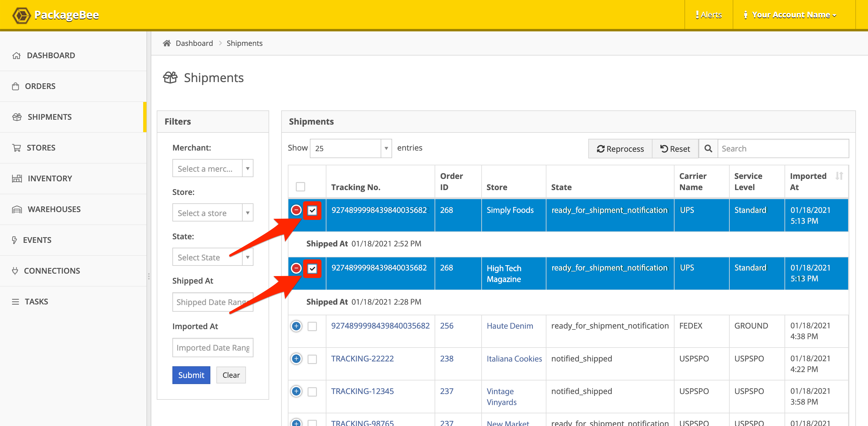The height and width of the screenshot is (426, 868).
Task: Click the Shipments page title gift icon
Action: pyautogui.click(x=170, y=78)
